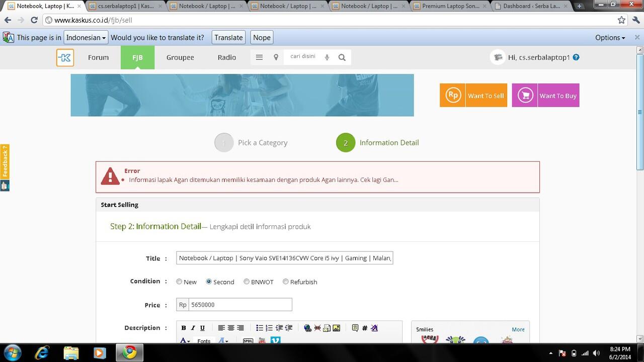Select the Second condition radio button
The image size is (644, 362).
click(x=209, y=282)
